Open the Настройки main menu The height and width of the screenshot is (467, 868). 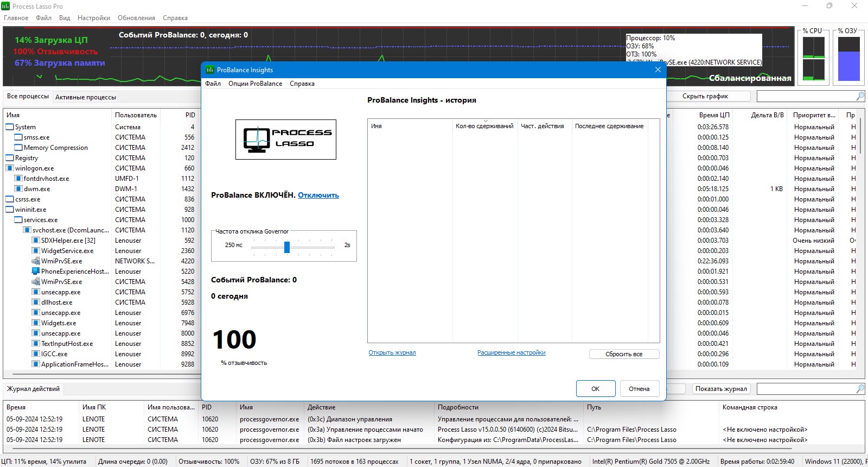click(x=94, y=18)
